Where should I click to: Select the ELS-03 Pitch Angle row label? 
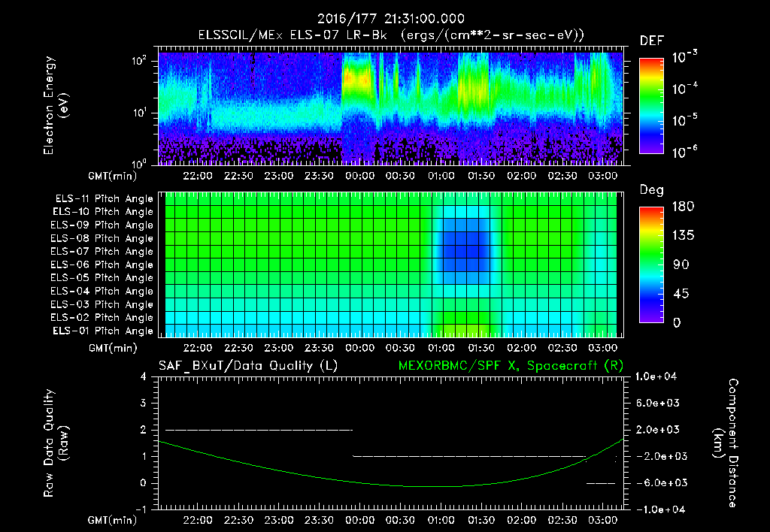pyautogui.click(x=102, y=305)
